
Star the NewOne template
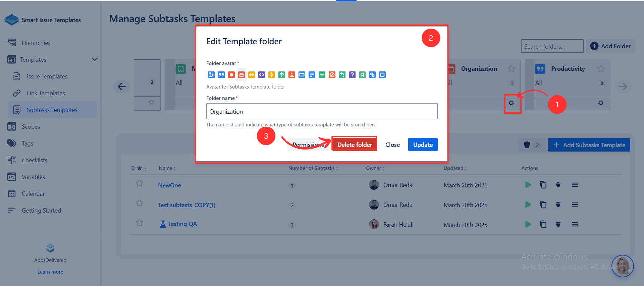pyautogui.click(x=140, y=183)
